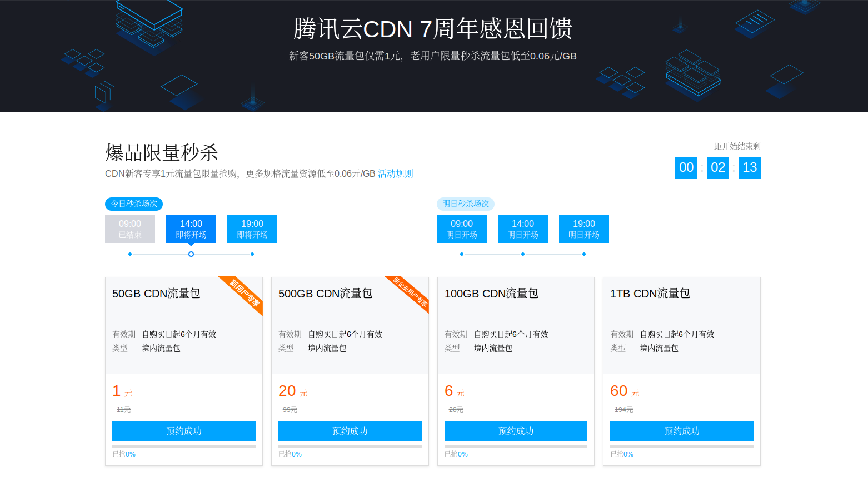
Task: Select today's 19:00 即将开场 session
Action: 252,229
